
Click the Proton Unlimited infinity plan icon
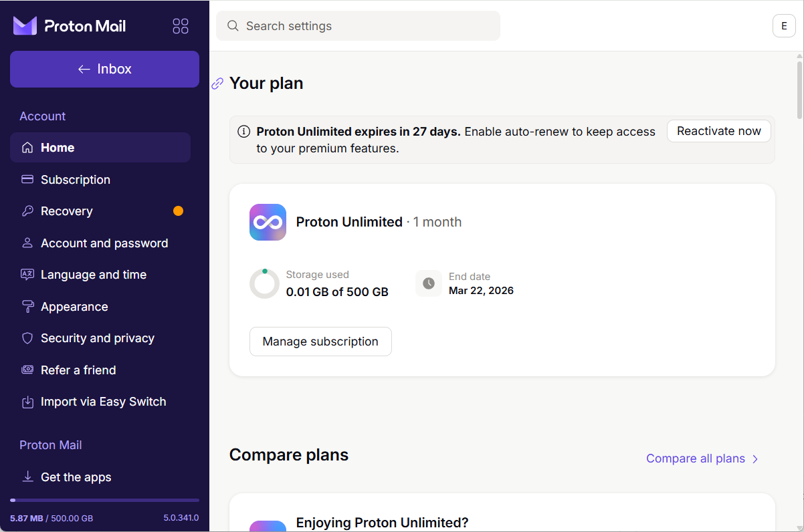click(x=268, y=222)
